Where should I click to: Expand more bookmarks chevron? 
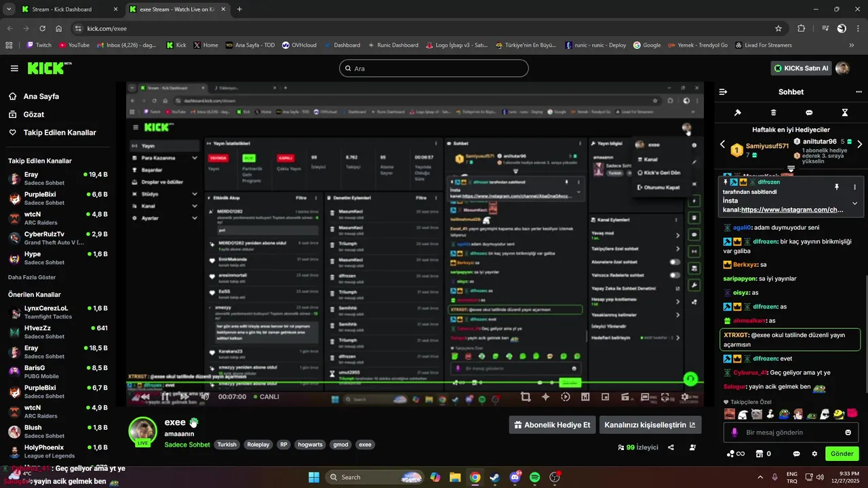[852, 45]
